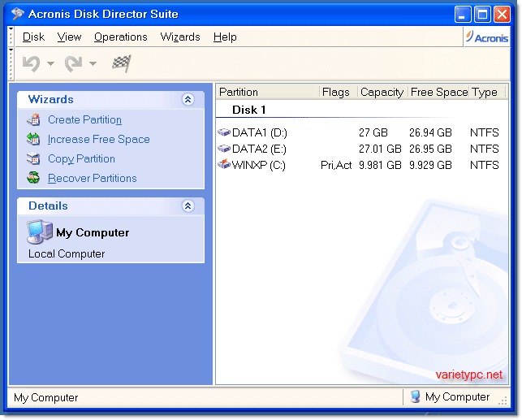Click the toolbar drag handle
Screen dimensions: 522x420
coord(11,64)
